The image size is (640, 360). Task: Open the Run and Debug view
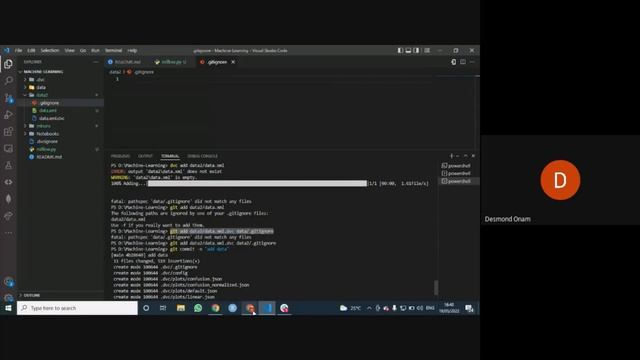click(8, 115)
